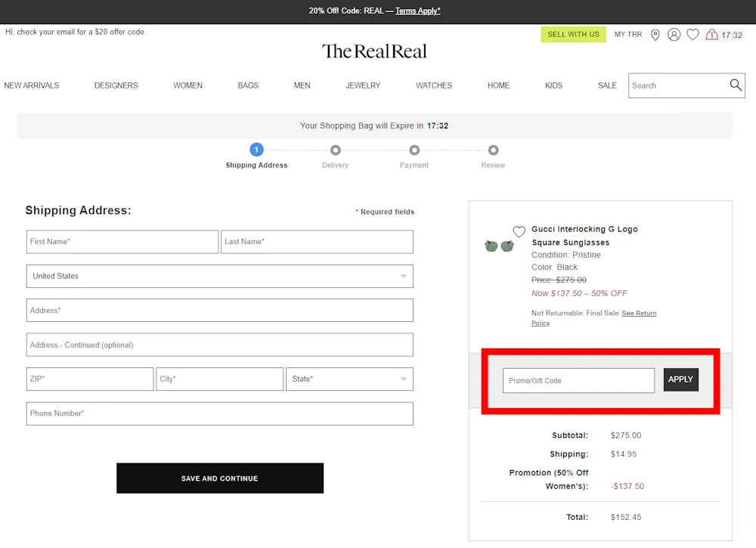Focus the Phone Number field
Image resolution: width=756 pixels, height=548 pixels.
pyautogui.click(x=219, y=413)
